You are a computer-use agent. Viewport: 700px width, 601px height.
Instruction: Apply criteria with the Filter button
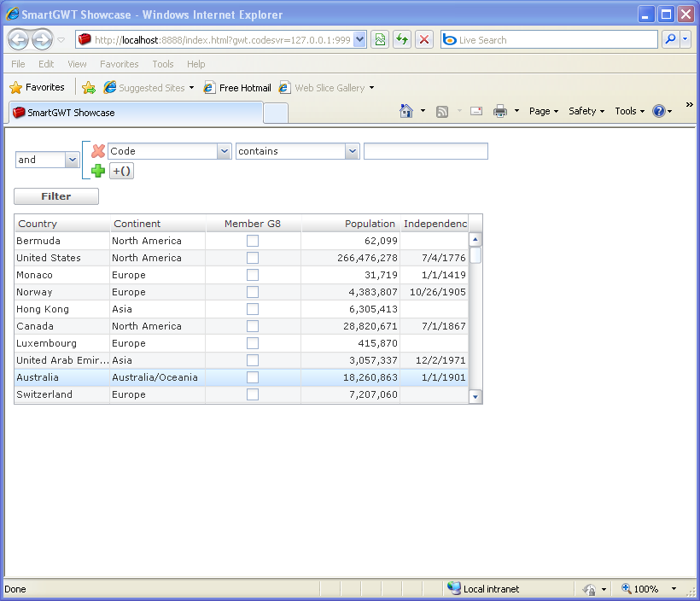click(x=56, y=196)
